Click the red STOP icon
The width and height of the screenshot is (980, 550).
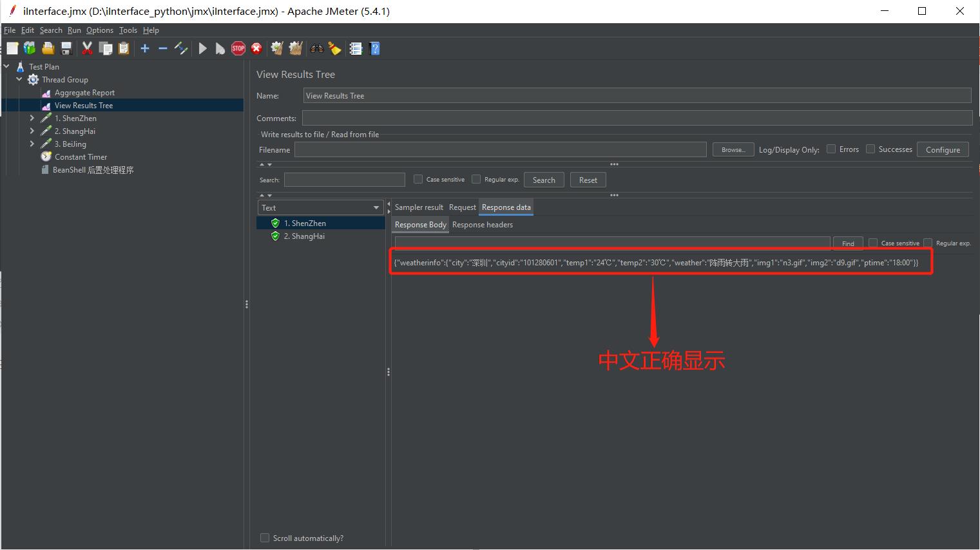(238, 48)
